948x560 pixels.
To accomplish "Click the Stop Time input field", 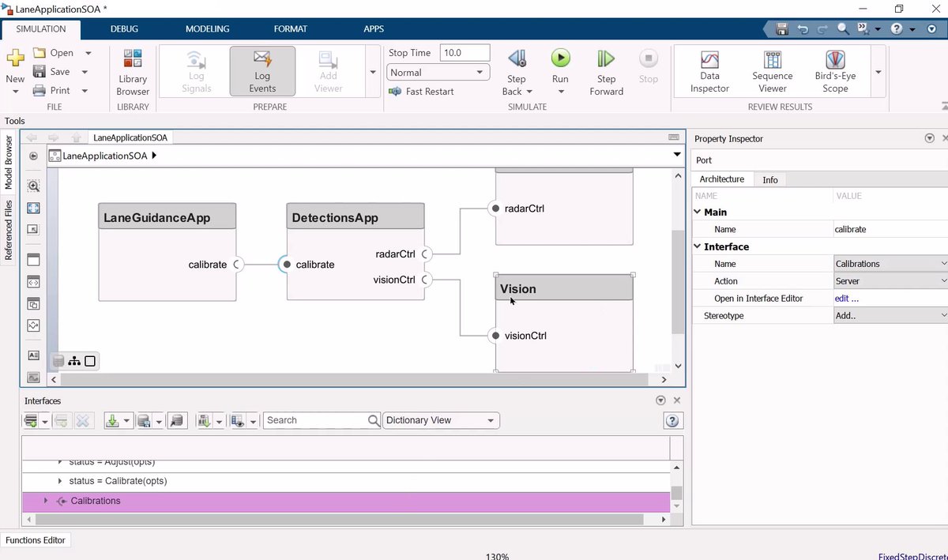I will tap(465, 53).
